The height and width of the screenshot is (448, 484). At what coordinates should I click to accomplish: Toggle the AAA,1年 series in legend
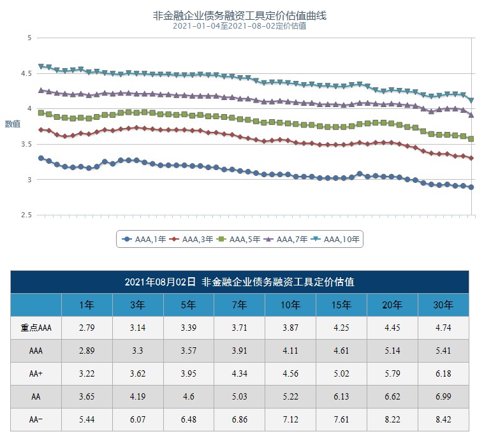coord(144,240)
